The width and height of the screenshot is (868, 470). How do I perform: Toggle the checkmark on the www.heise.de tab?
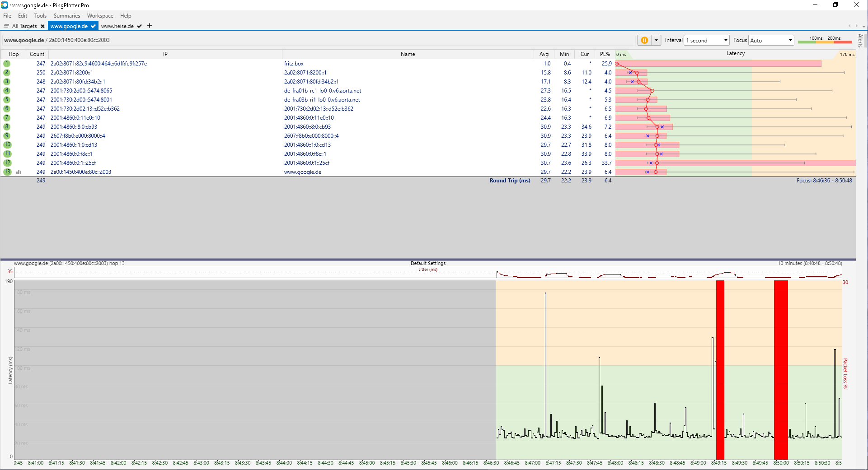pyautogui.click(x=140, y=26)
